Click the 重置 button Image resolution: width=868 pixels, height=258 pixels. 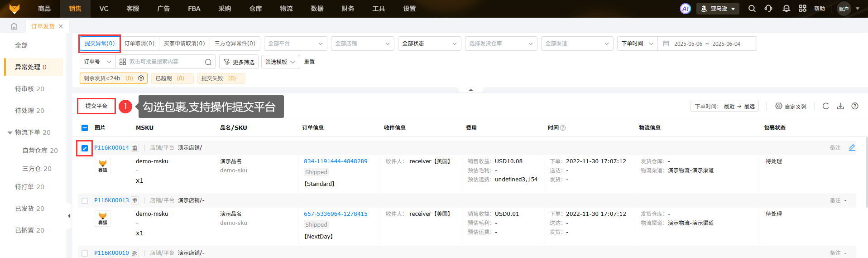[x=309, y=62]
